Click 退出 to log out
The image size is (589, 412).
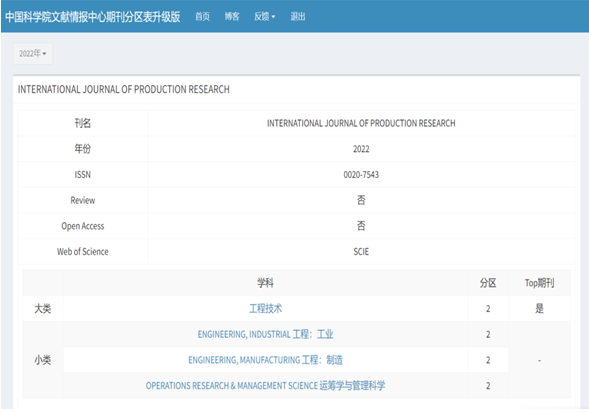298,17
